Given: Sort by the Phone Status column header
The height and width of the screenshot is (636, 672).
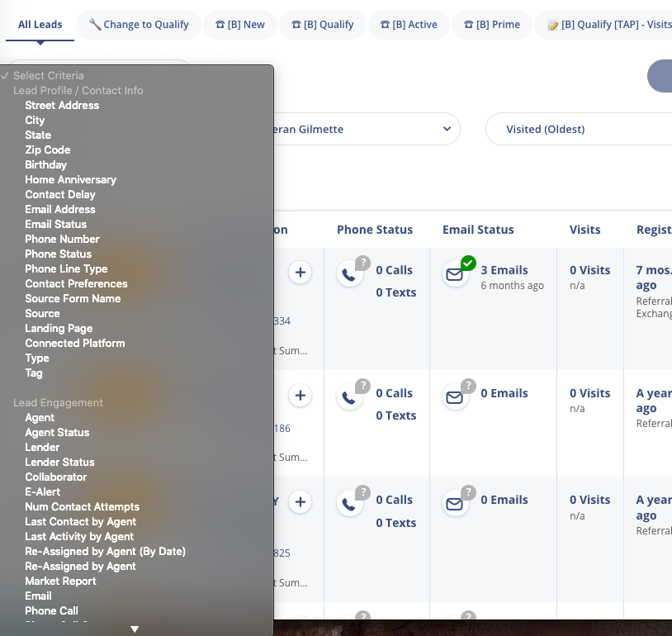Looking at the screenshot, I should tap(375, 230).
